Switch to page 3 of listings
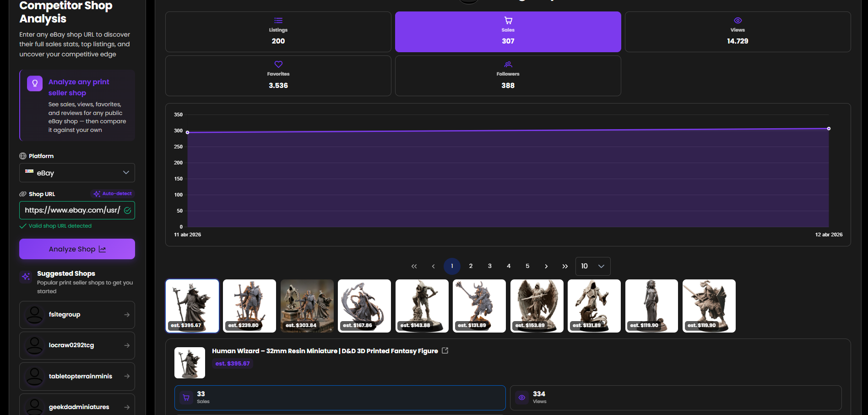This screenshot has height=415, width=868. tap(489, 266)
